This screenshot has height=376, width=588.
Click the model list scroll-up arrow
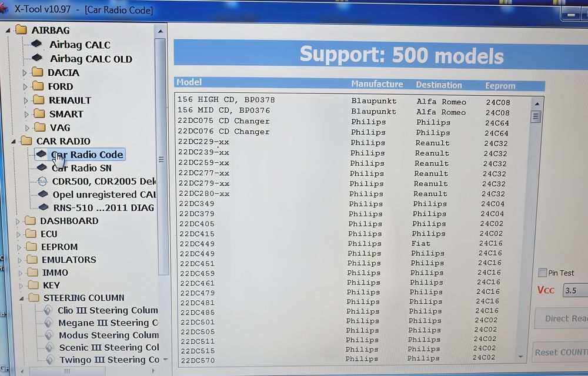[x=537, y=103]
